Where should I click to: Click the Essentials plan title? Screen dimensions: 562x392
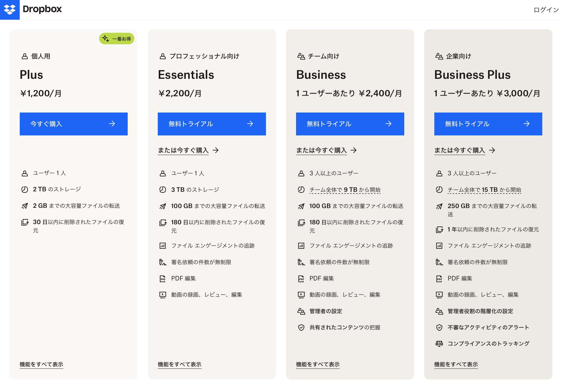(x=186, y=75)
